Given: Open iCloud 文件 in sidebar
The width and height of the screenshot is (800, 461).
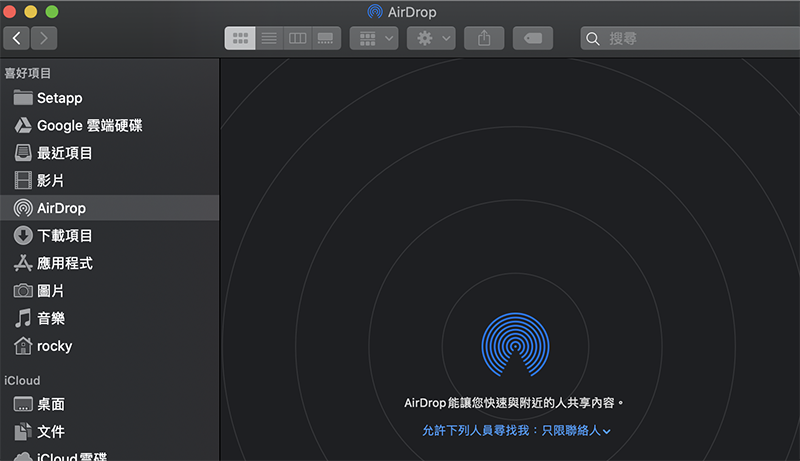Looking at the screenshot, I should [x=110, y=432].
